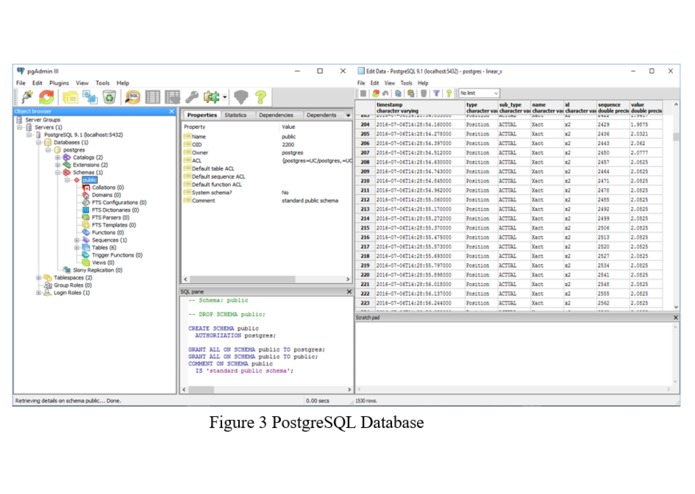
Task: Open the object properties folder icon
Action: [x=70, y=97]
